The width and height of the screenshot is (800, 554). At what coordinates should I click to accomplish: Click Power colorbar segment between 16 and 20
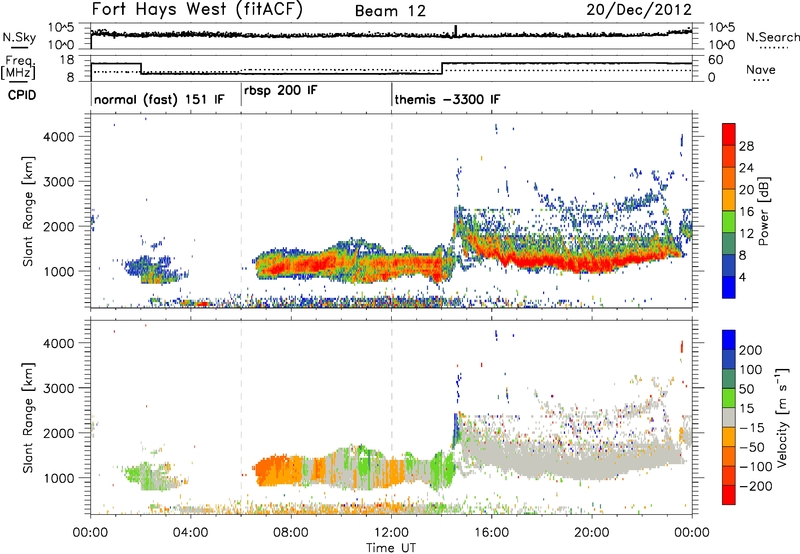(x=729, y=200)
